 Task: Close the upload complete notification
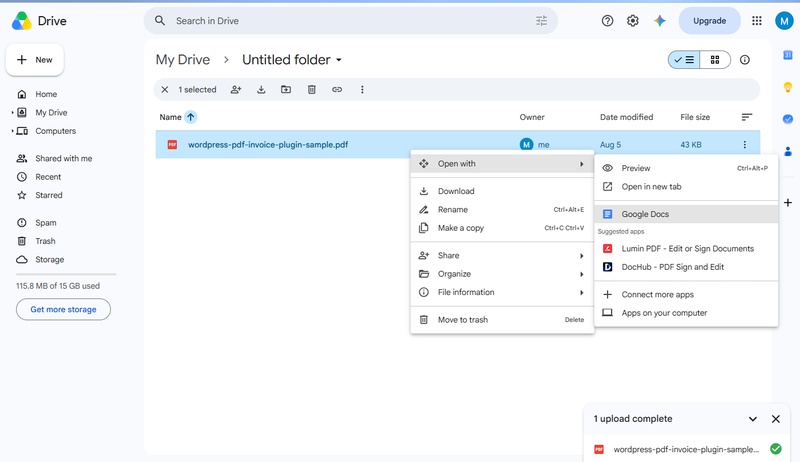(776, 419)
